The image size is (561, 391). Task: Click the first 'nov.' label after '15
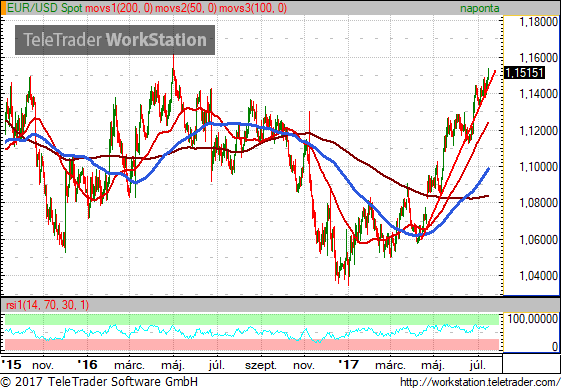(43, 365)
